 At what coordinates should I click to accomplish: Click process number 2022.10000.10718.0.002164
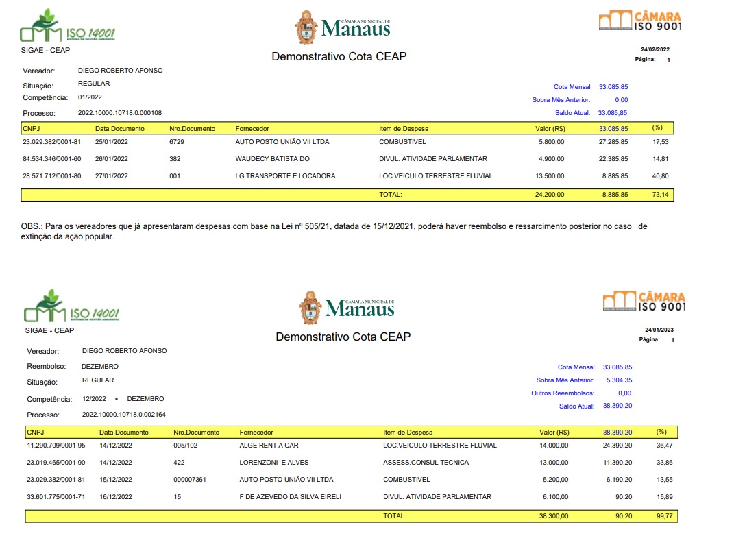[123, 415]
